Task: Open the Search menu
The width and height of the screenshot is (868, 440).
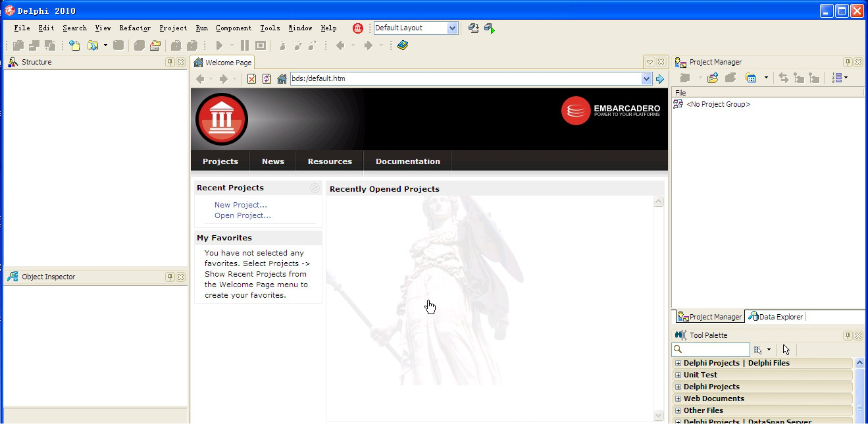Action: [x=75, y=28]
